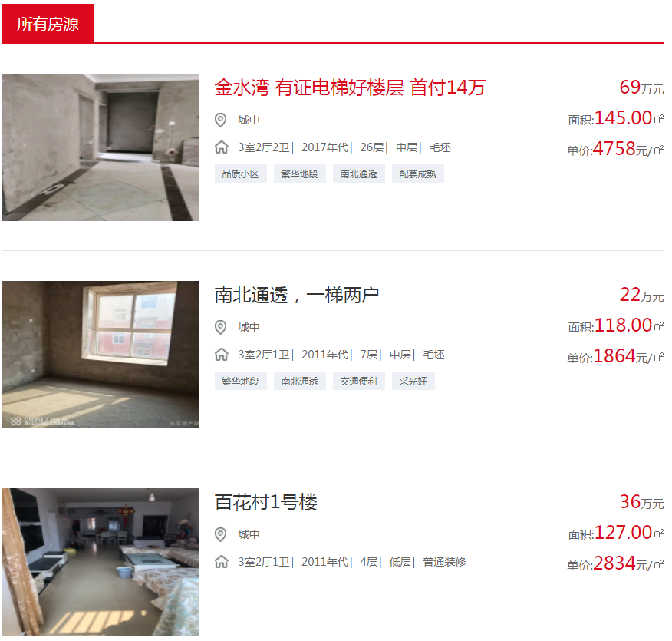Open the photo of room with window
The width and height of the screenshot is (672, 641).
[x=100, y=355]
